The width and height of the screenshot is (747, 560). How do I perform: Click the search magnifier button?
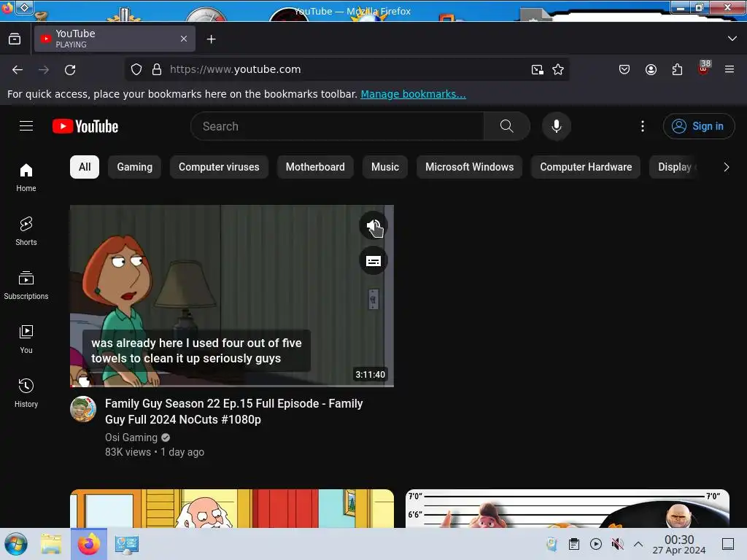tap(506, 126)
